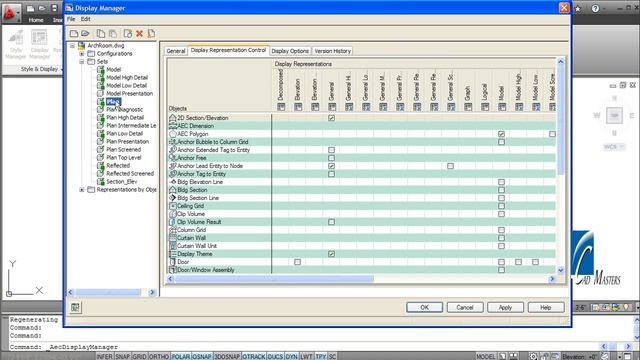Screen dimensions: 640x360
Task: Check General Sc for Anchor Lead Entity to Node
Action: (x=450, y=166)
